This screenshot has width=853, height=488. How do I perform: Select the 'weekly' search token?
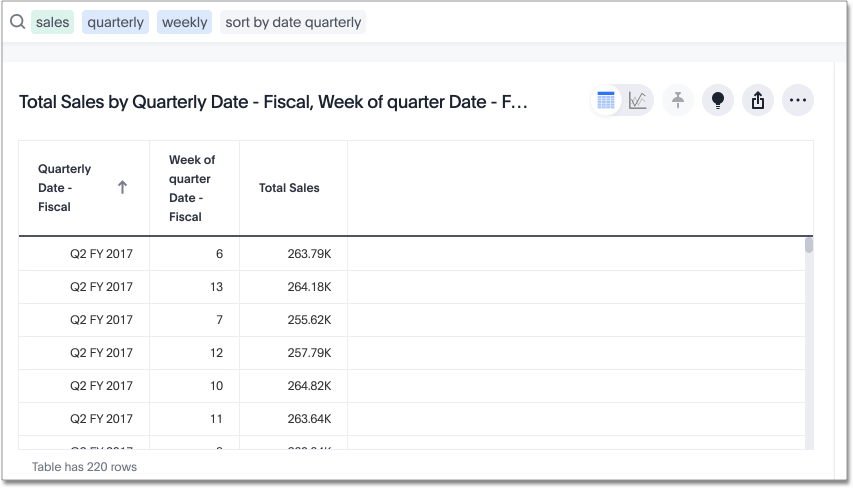coord(184,22)
